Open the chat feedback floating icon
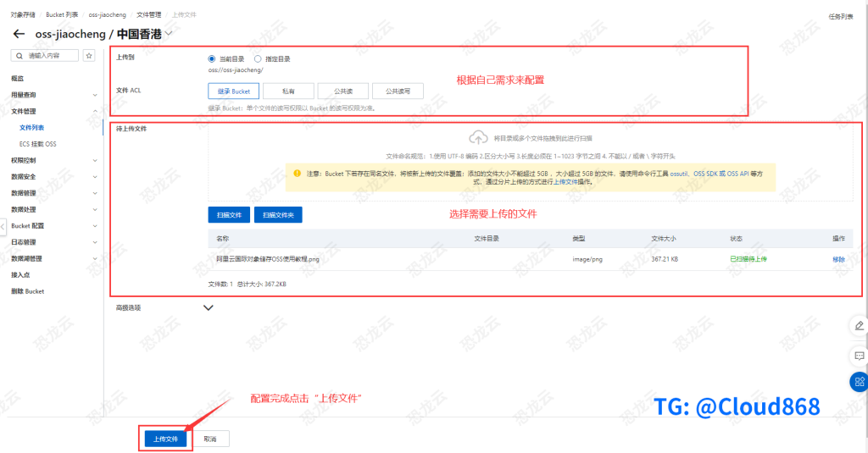Screen dimensions: 868x453 (x=860, y=356)
